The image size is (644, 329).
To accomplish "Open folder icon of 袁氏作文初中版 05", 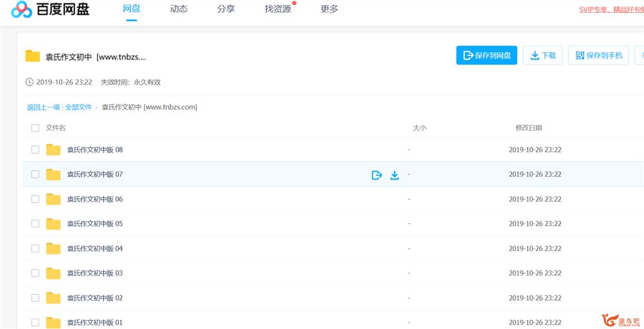I will click(53, 224).
